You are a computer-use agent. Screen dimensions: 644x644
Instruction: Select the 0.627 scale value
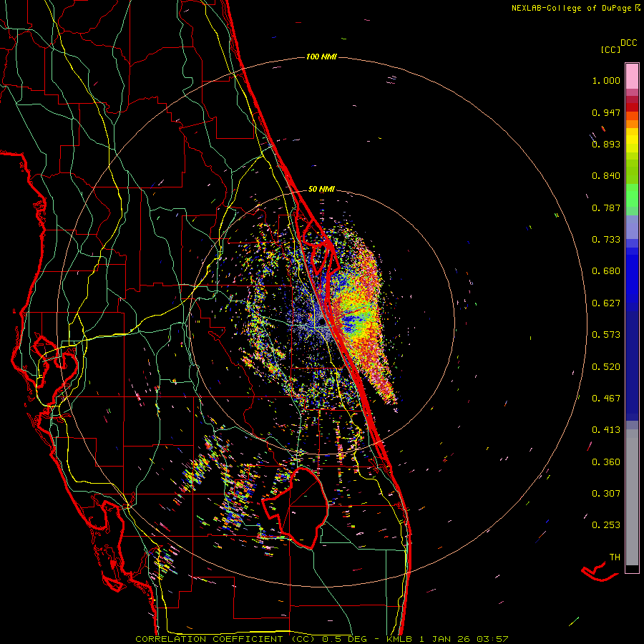tap(606, 303)
